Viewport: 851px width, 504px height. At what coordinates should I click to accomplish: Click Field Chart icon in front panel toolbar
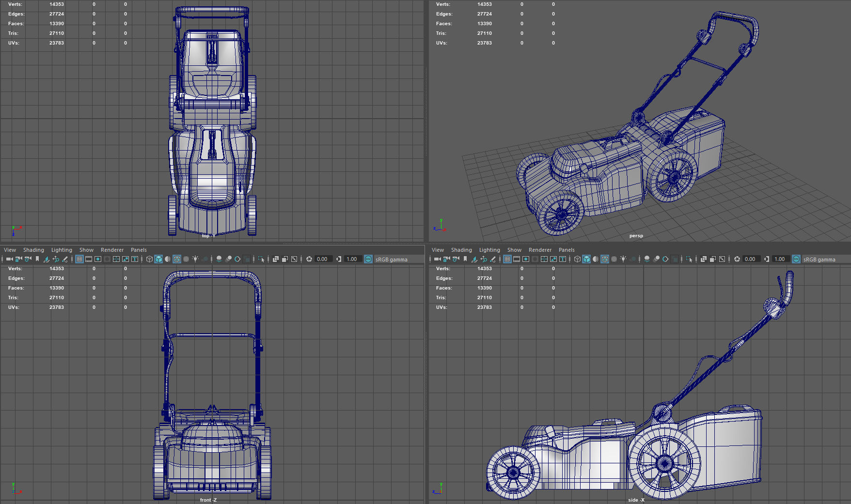coord(116,259)
